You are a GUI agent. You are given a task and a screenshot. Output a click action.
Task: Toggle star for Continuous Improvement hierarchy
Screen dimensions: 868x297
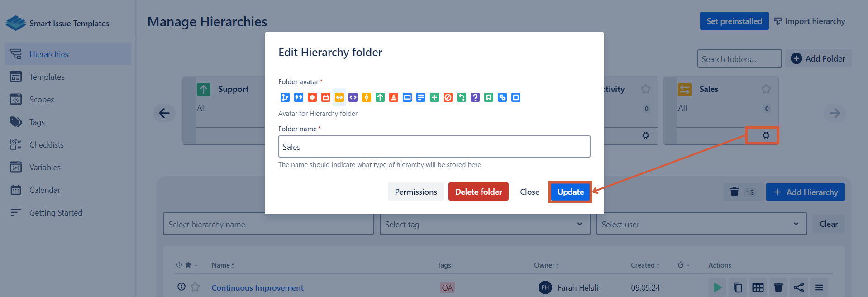click(195, 287)
